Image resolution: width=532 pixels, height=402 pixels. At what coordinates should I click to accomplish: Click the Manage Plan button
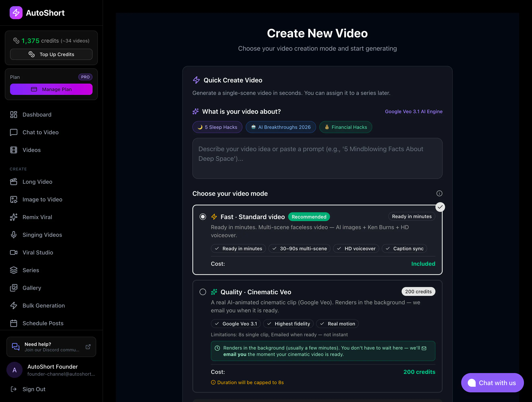[x=51, y=89]
